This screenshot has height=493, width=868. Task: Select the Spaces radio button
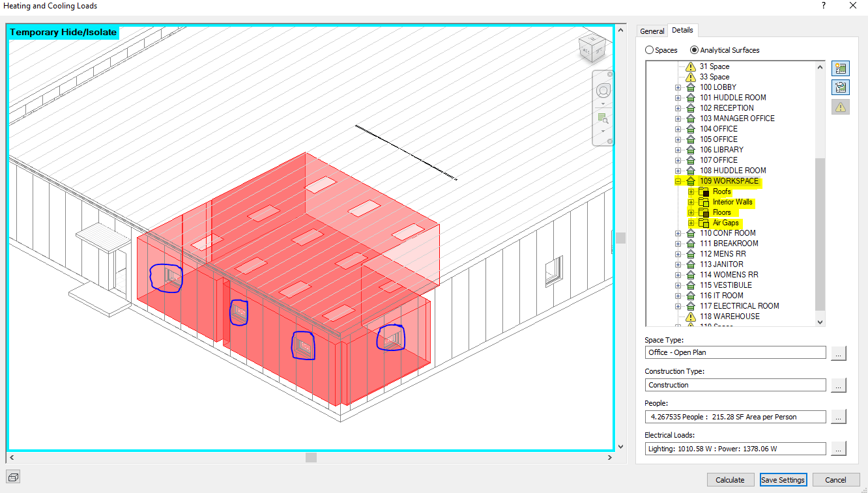[649, 50]
